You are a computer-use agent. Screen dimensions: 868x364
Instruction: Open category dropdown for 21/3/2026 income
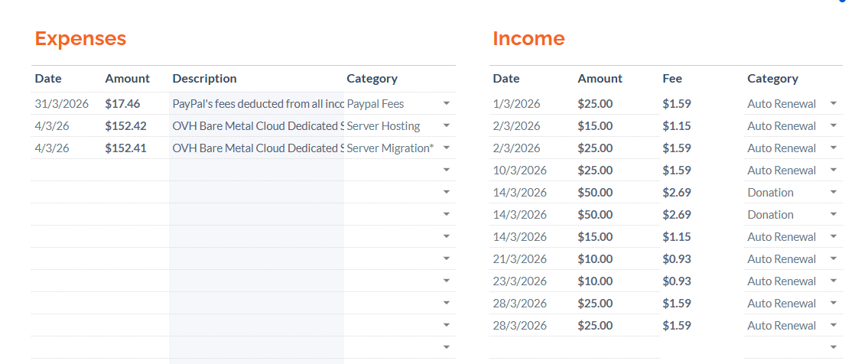(x=833, y=258)
